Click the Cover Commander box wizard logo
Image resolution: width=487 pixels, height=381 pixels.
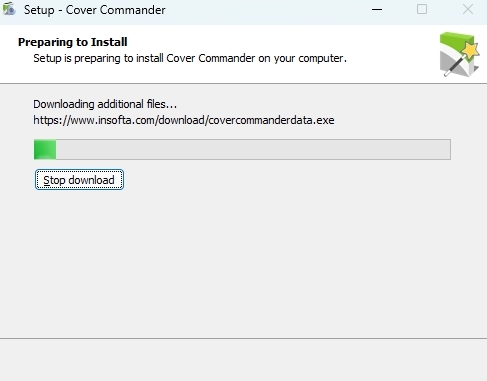pos(459,54)
